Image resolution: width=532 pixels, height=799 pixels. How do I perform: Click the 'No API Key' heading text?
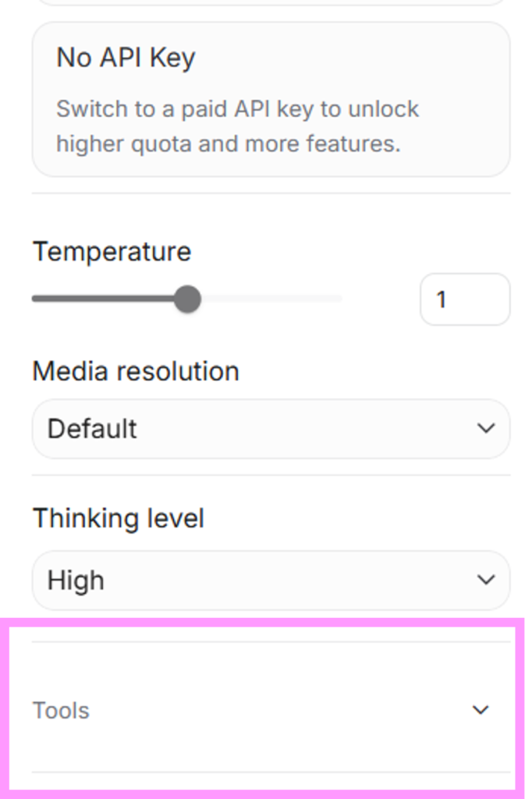(126, 58)
